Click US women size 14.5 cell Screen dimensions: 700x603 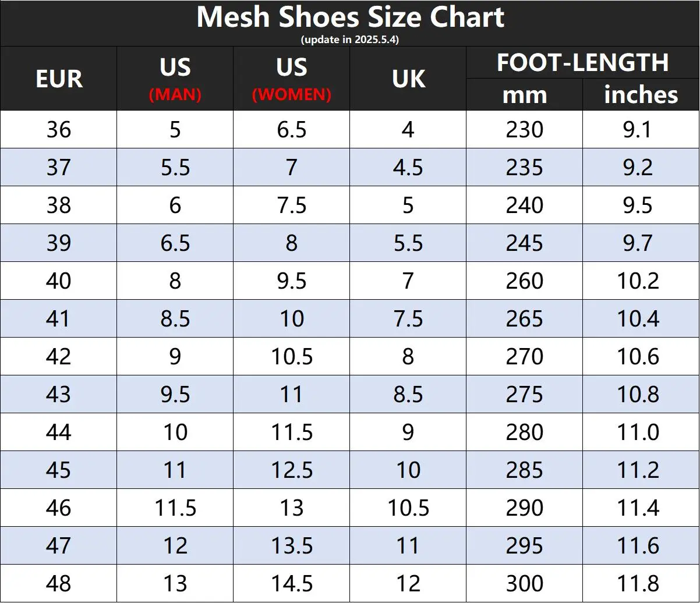291,583
